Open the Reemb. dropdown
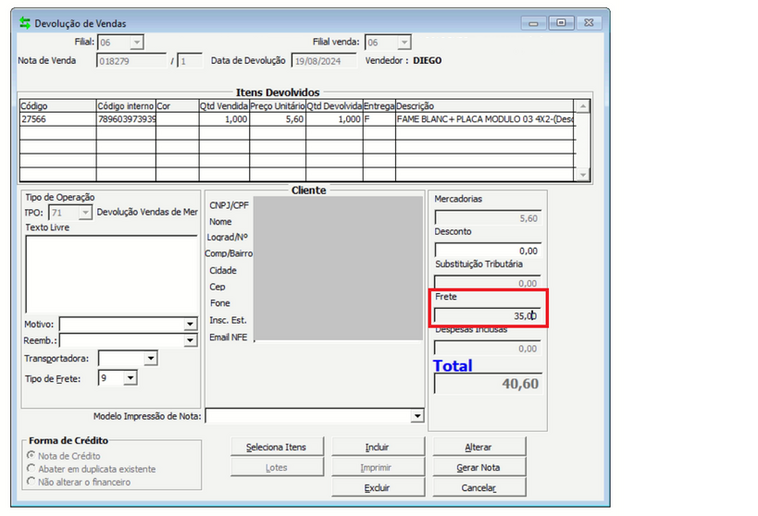The image size is (758, 516). (190, 340)
